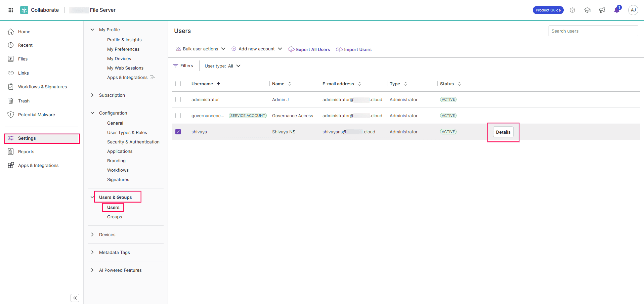The image size is (644, 304).
Task: Select the Shivaya NS name cell
Action: click(284, 132)
